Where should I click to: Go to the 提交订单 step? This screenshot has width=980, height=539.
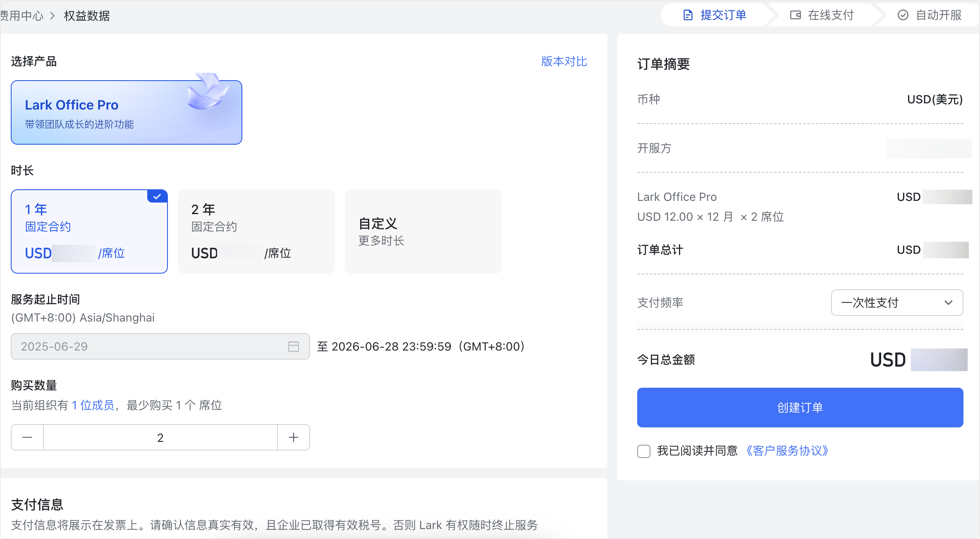pyautogui.click(x=715, y=15)
